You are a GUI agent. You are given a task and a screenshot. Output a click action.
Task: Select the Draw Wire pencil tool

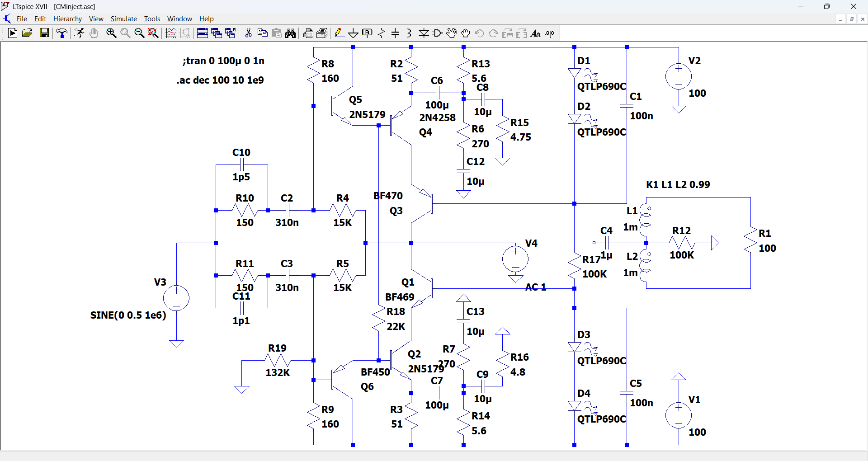coord(340,33)
